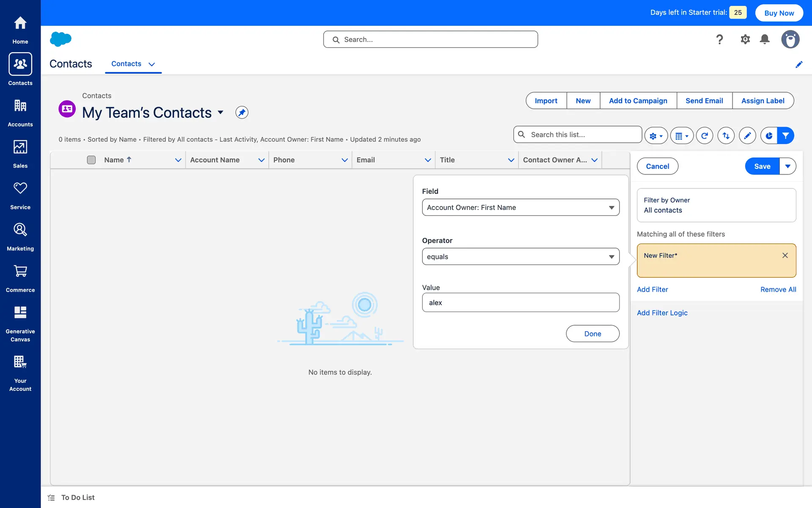Open the Contacts tab
The width and height of the screenshot is (812, 508).
pyautogui.click(x=126, y=64)
